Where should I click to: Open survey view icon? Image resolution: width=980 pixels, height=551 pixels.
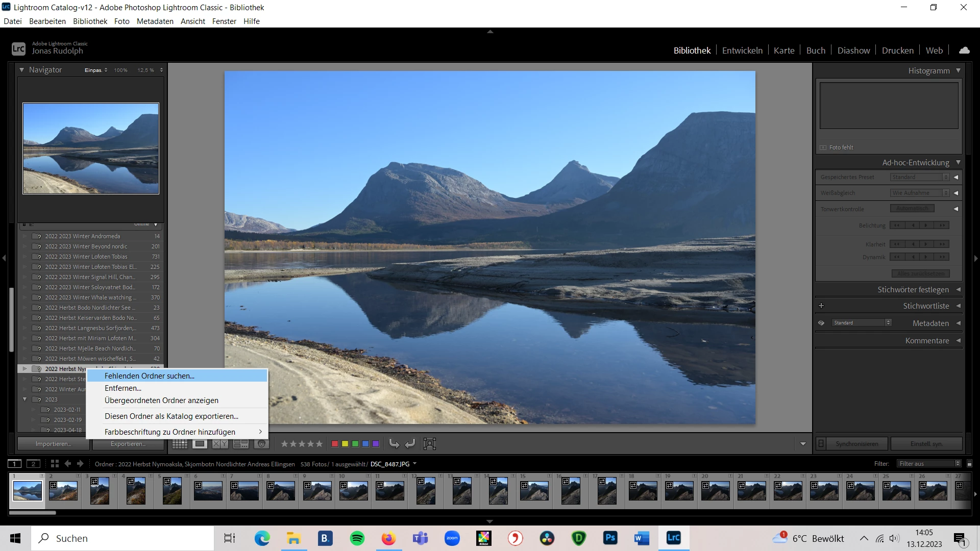tap(240, 444)
